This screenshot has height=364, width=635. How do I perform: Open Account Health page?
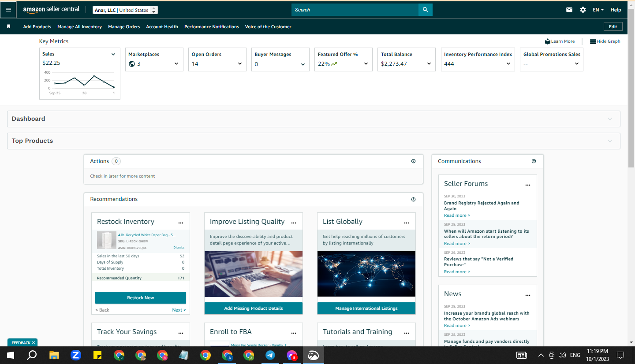click(162, 26)
